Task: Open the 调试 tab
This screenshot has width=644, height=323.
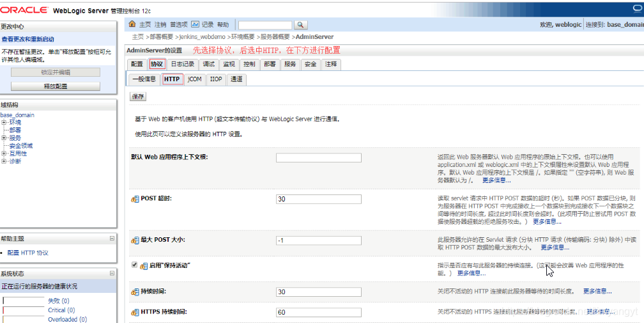Action: point(209,64)
